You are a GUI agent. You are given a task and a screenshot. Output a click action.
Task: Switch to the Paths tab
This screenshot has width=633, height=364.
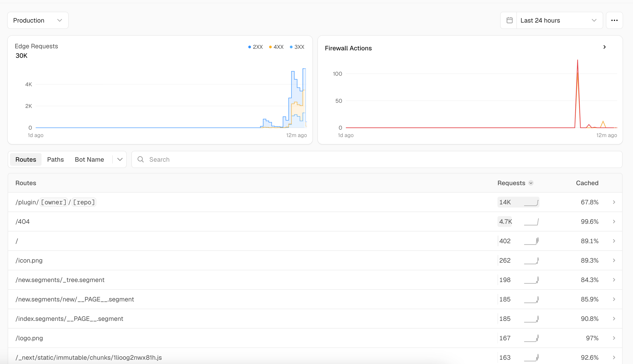click(x=56, y=159)
